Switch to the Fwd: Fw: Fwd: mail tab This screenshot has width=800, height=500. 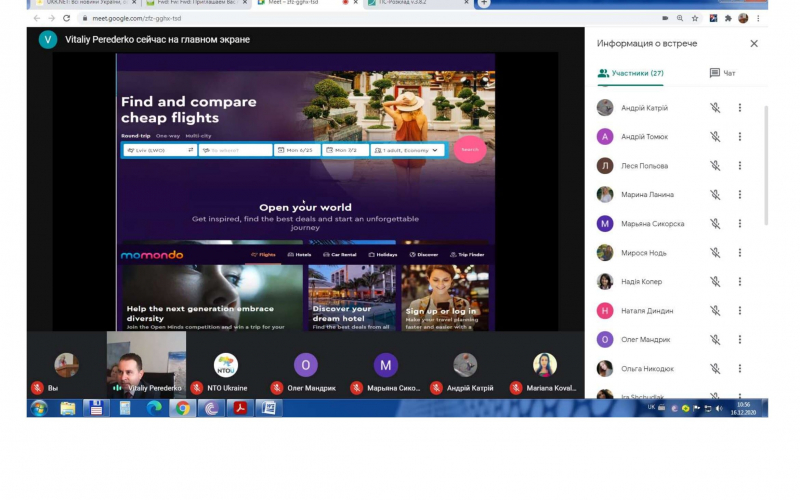coord(197,3)
